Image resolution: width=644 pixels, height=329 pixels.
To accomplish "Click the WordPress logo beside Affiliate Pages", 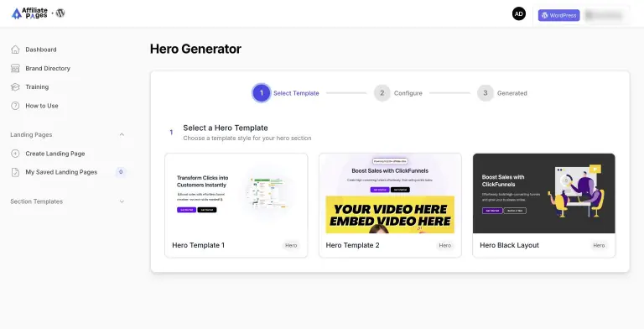I will point(60,13).
